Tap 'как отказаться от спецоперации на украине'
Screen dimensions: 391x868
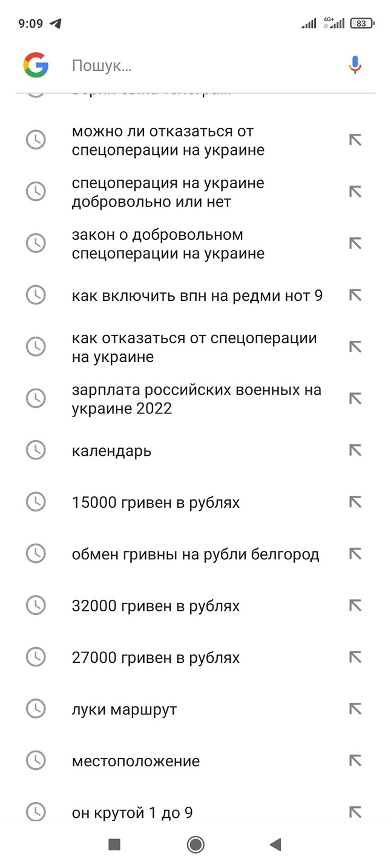click(194, 347)
